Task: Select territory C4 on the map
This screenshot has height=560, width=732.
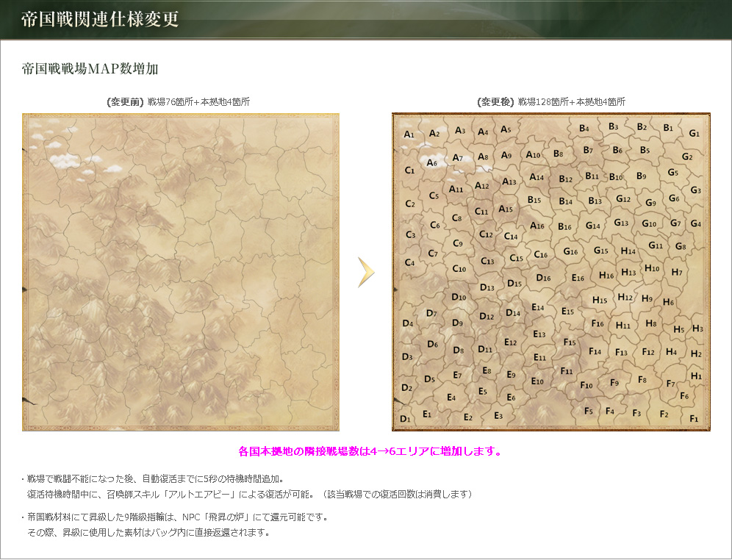Action: [409, 262]
